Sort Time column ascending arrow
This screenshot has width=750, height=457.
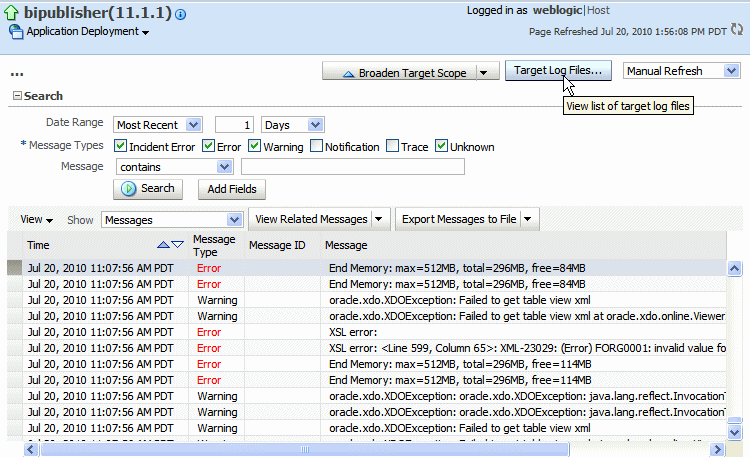coord(163,245)
